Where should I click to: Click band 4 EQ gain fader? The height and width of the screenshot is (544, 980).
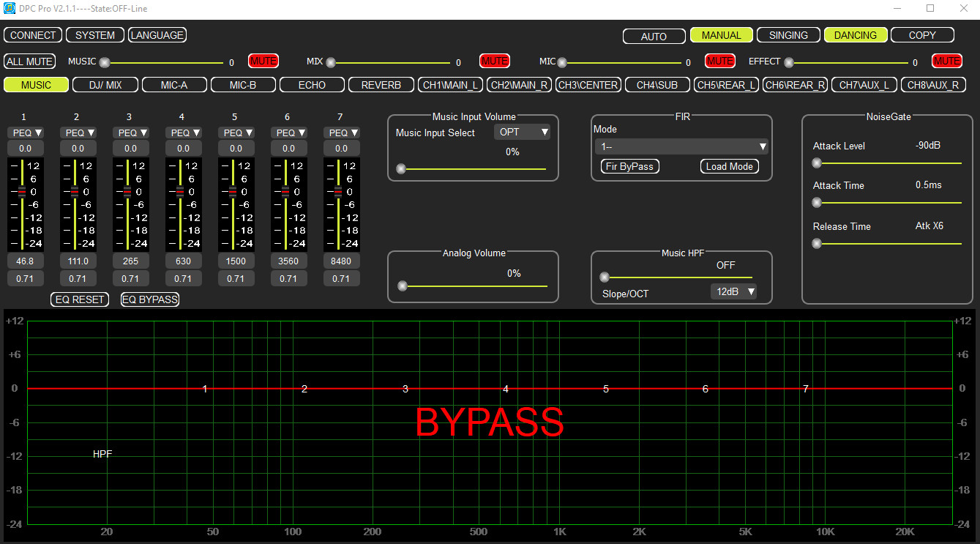coord(180,191)
